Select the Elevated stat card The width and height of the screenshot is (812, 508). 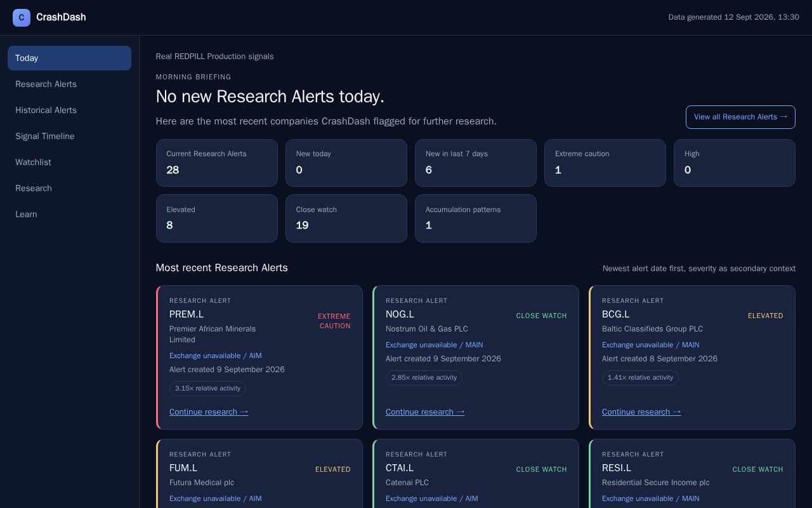(x=217, y=218)
